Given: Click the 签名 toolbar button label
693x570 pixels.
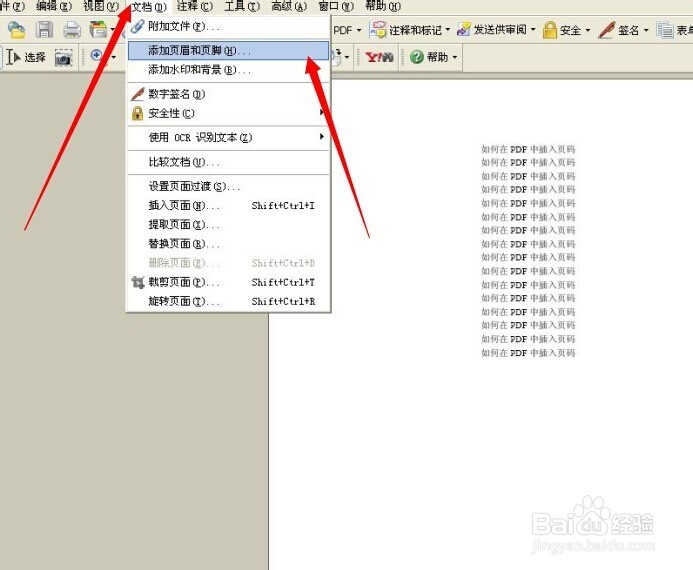Looking at the screenshot, I should [x=628, y=30].
